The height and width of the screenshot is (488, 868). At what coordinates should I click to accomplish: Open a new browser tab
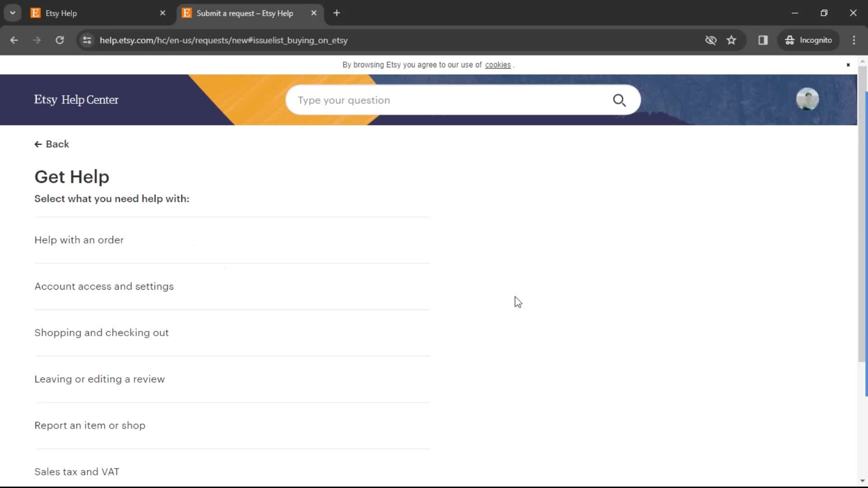(336, 13)
